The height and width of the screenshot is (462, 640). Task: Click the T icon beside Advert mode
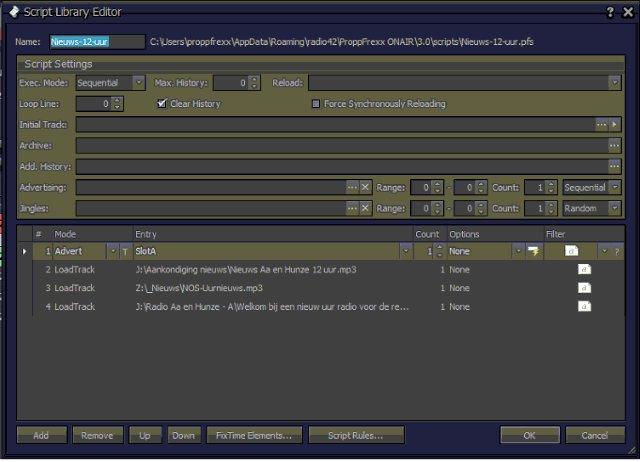(x=125, y=251)
